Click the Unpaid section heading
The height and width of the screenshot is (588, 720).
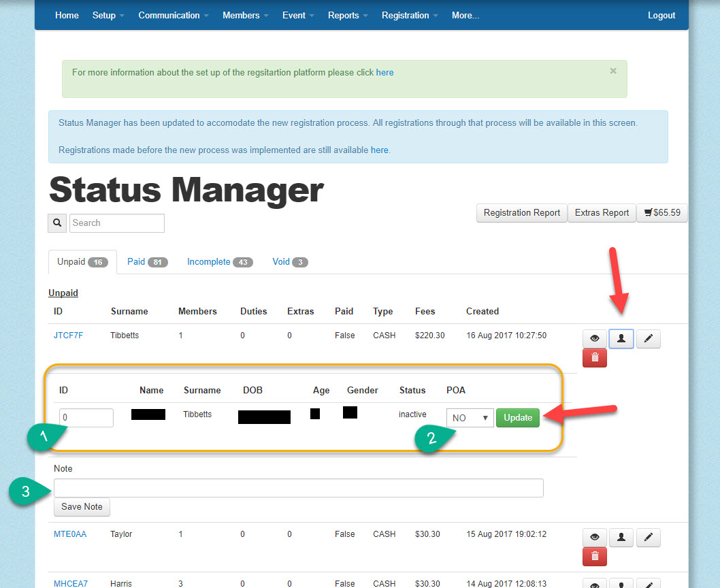[x=63, y=293]
